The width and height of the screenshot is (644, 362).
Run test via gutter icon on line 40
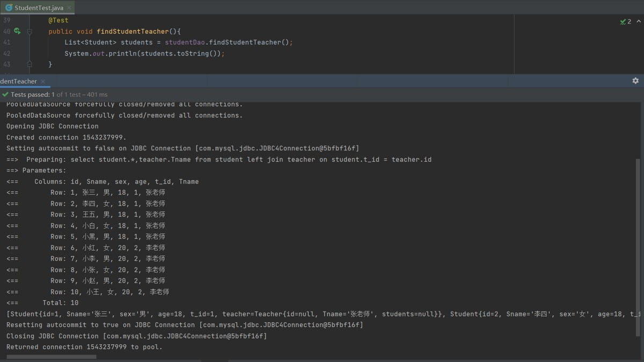tap(17, 32)
